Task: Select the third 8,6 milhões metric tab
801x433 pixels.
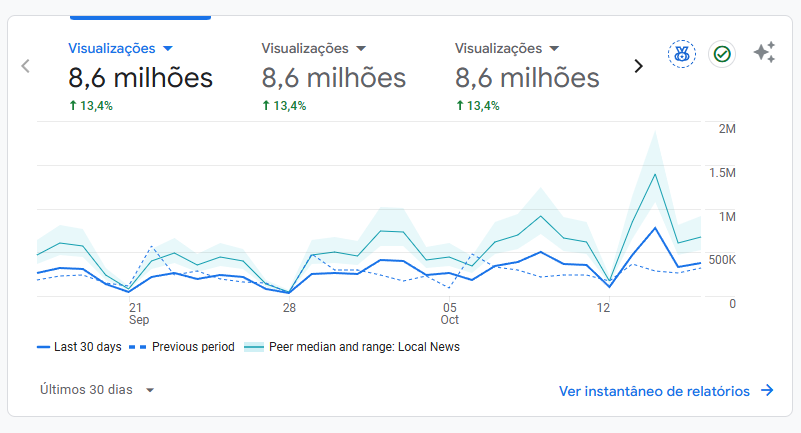Action: [527, 77]
